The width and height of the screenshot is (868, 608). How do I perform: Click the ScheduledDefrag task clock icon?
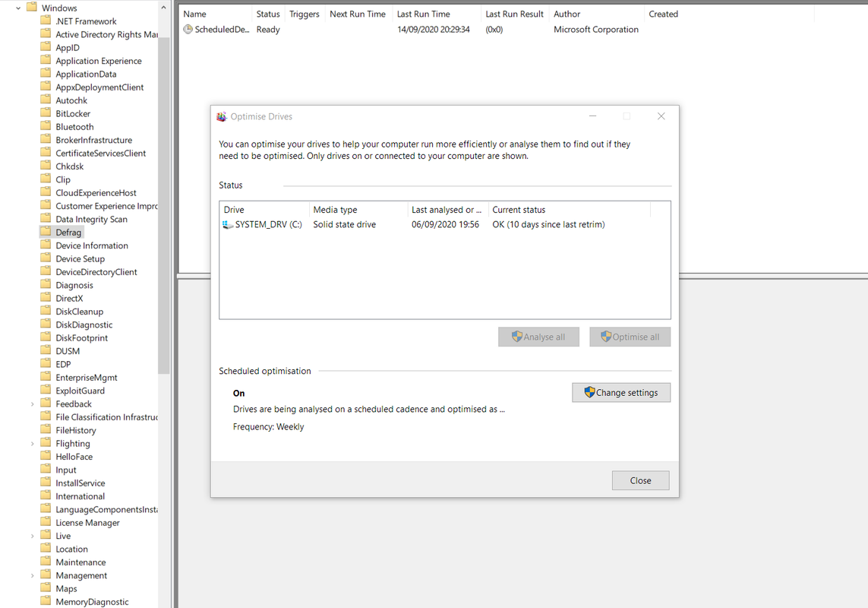188,30
